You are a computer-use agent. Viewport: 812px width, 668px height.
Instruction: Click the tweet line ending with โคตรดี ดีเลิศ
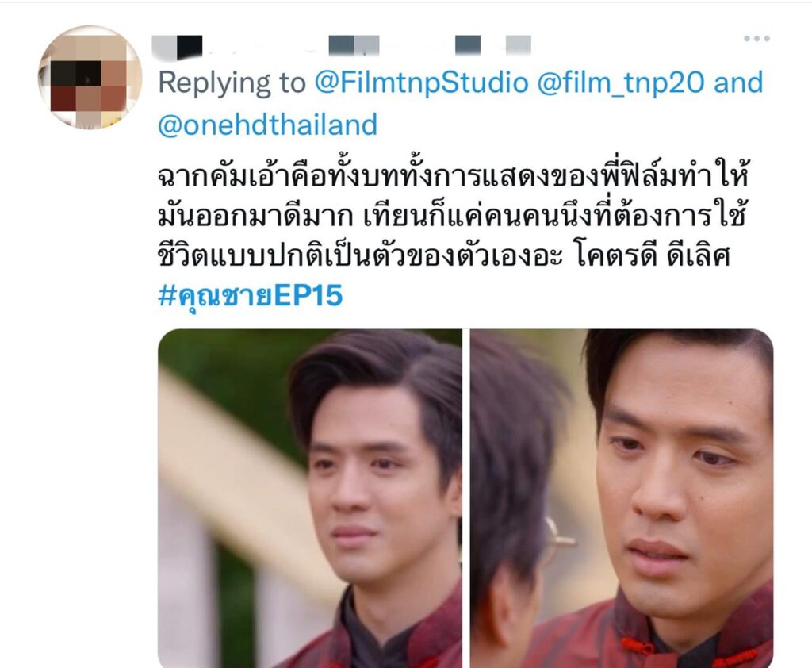(444, 255)
